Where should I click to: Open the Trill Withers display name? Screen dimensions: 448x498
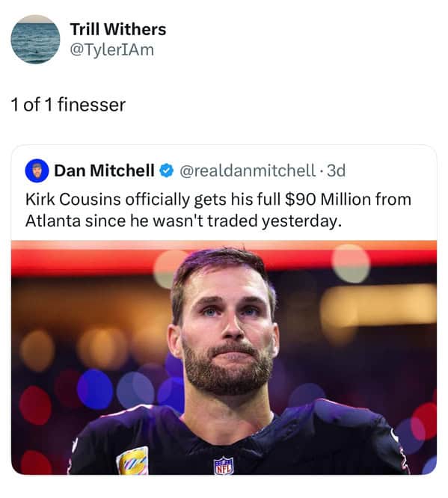pos(118,29)
